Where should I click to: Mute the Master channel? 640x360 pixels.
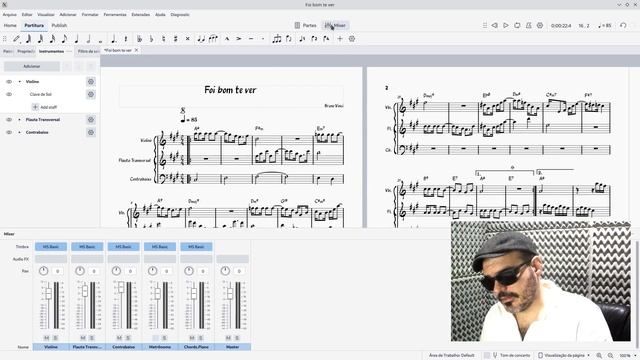click(x=228, y=338)
